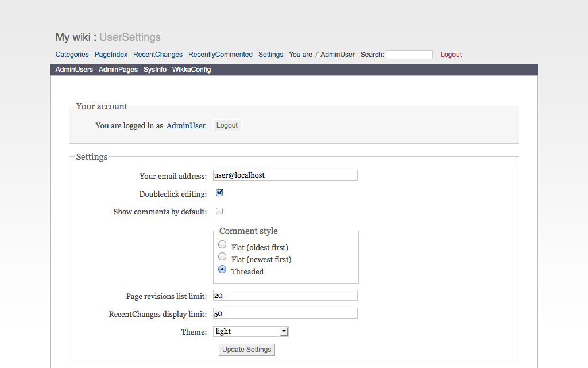Open WikkaConfig in admin bar

191,70
